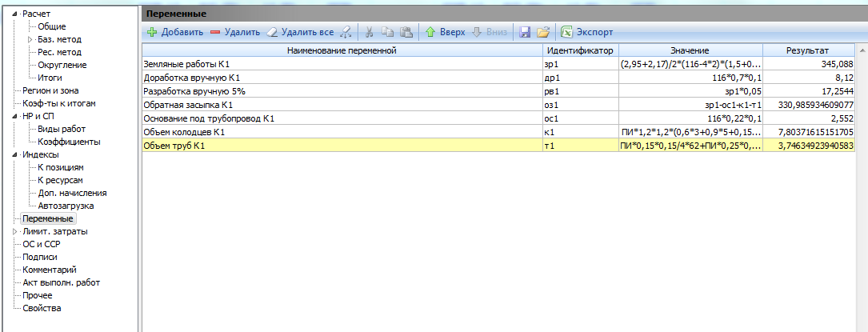The image size is (868, 332).
Task: Expand the Лимит. затраты tree node
Action: pos(15,231)
